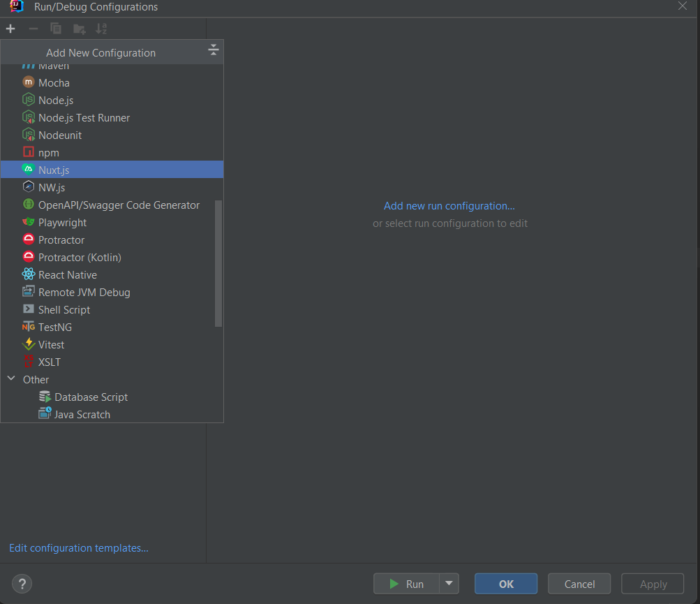Click the Protractor (Kotlin) red icon
The width and height of the screenshot is (700, 604).
pyautogui.click(x=29, y=256)
